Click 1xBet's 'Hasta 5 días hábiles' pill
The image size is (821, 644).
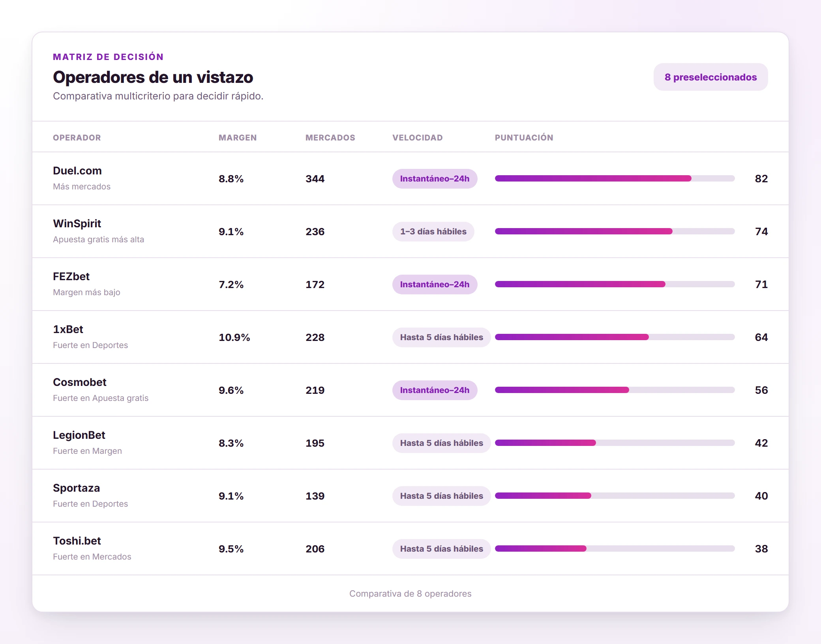(441, 337)
